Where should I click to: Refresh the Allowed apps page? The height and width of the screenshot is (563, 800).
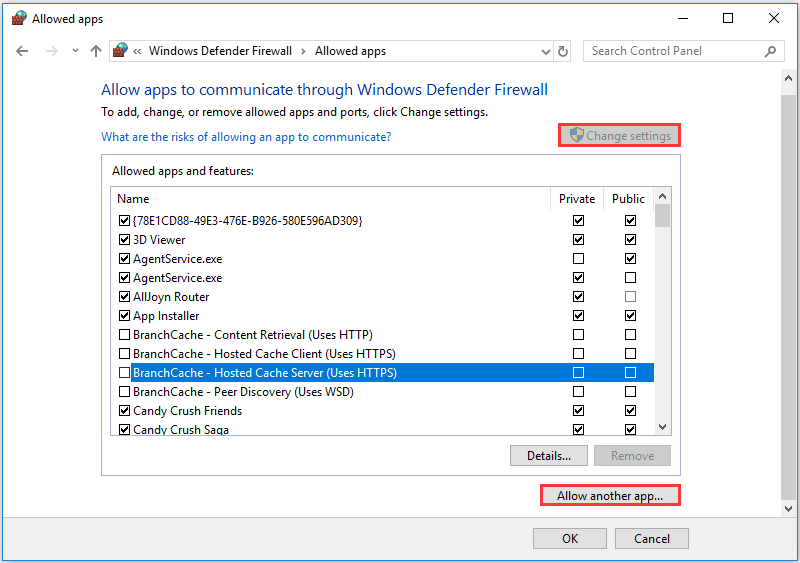(x=563, y=52)
